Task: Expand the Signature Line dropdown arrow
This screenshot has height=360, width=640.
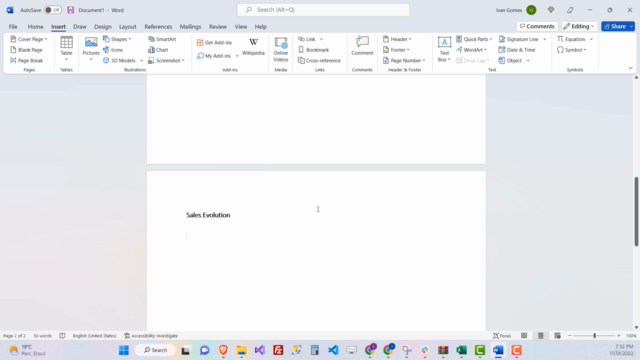Action: [544, 39]
